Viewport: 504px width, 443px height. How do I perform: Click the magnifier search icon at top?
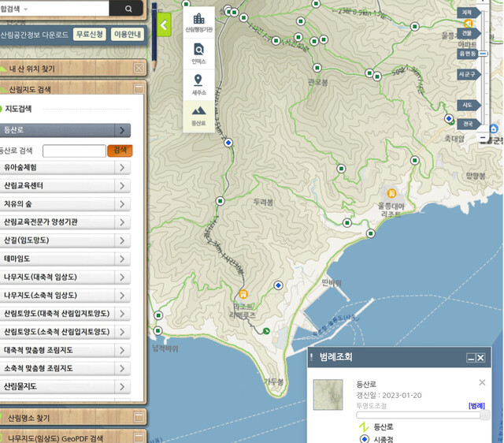[128, 9]
